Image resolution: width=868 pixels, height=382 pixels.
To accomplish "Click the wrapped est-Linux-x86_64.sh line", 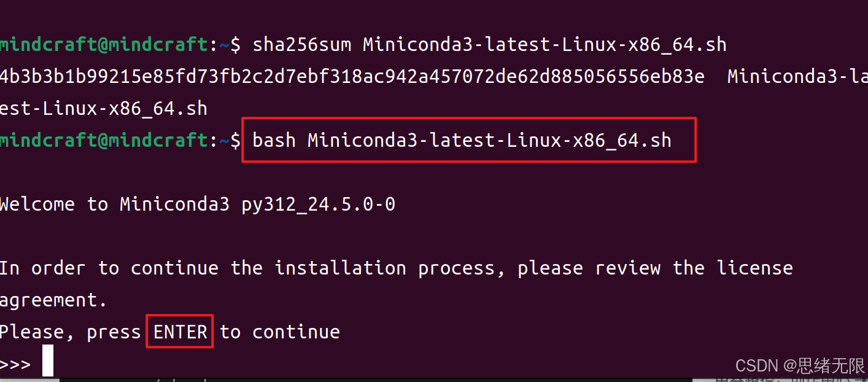I will (104, 109).
